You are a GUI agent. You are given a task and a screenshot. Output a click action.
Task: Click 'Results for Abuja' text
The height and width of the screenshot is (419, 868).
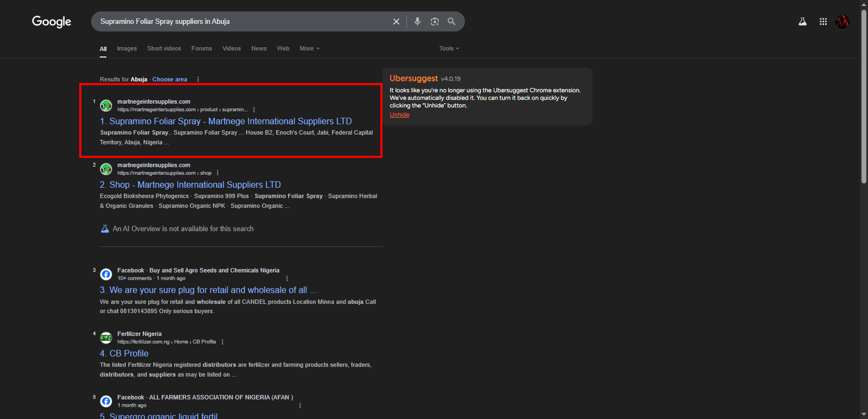click(x=124, y=79)
